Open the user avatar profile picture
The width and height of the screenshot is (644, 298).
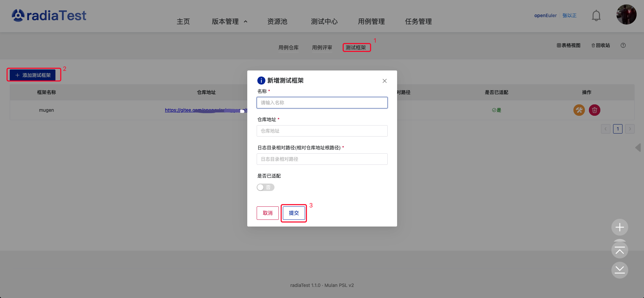[x=626, y=14]
